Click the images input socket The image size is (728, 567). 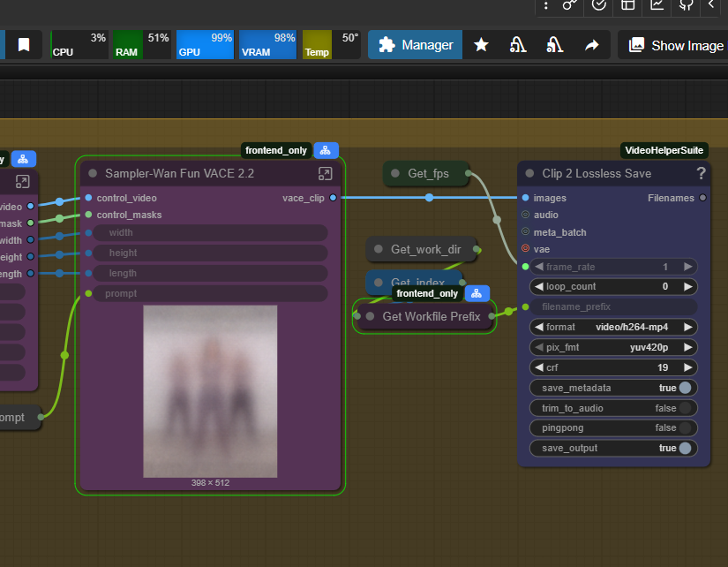pos(526,198)
